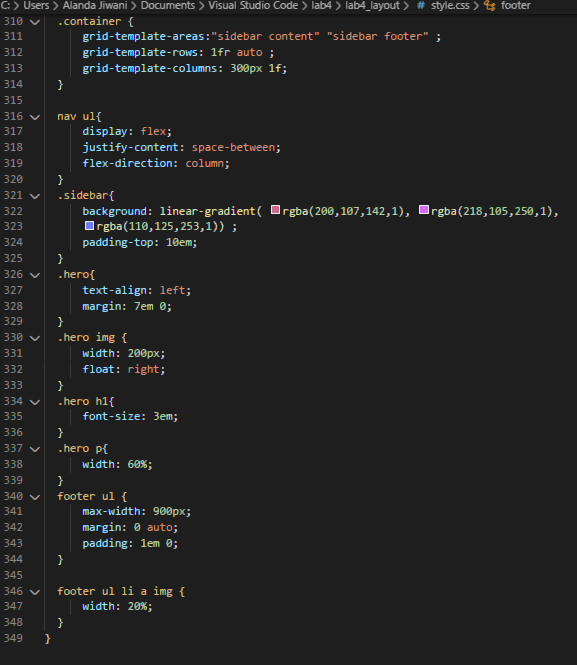Open color picker for rgba(200,107,142,1) swatch
Screen dimensions: 577x665
coord(275,210)
